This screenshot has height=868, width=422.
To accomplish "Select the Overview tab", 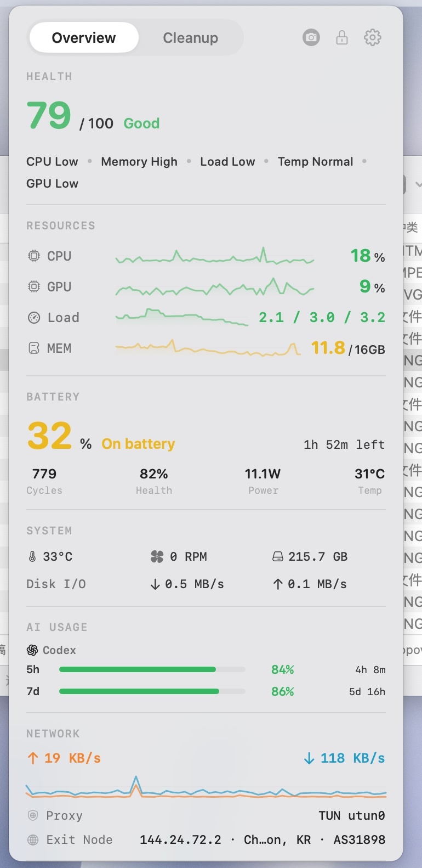I will click(84, 37).
